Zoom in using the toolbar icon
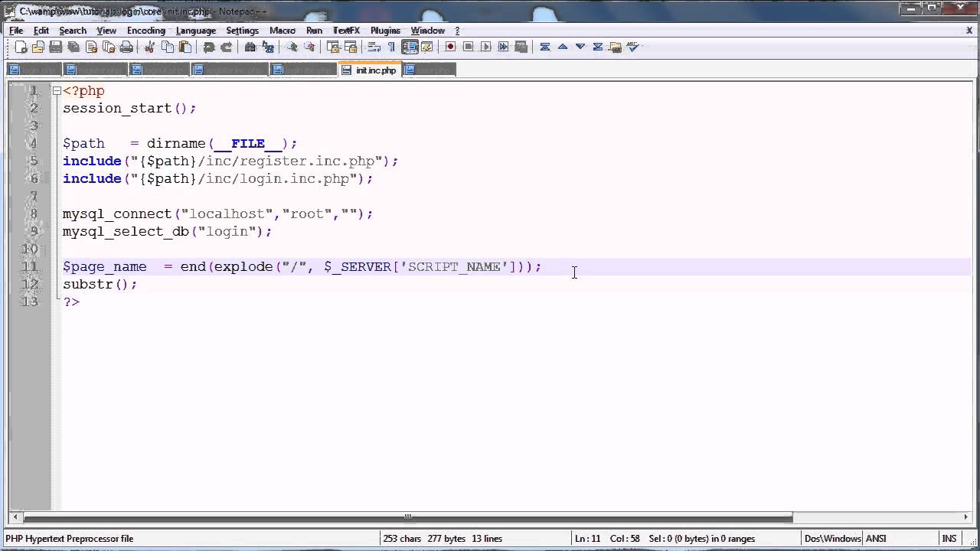The height and width of the screenshot is (551, 980). point(292,47)
